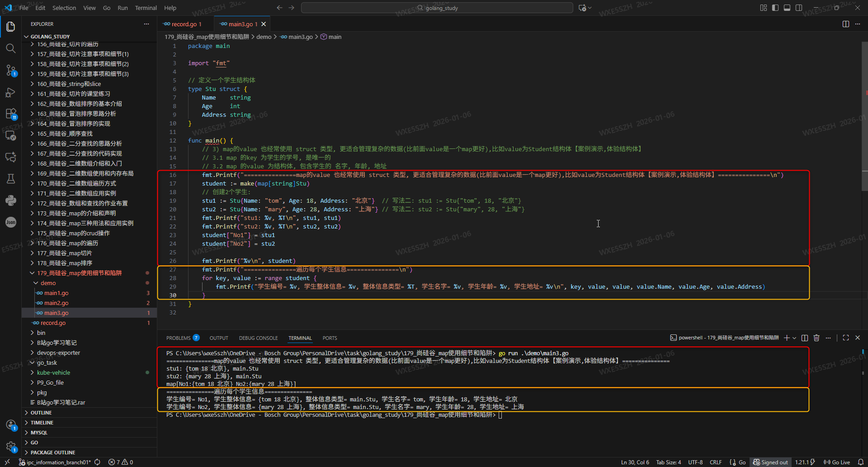Click the golang_study command center search box

tap(437, 8)
